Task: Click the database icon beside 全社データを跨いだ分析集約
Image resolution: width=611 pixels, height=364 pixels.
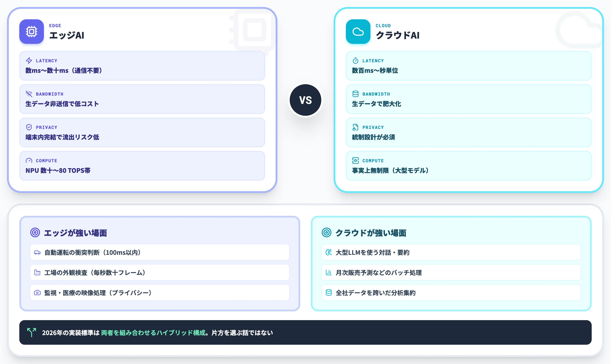Action: [x=329, y=293]
